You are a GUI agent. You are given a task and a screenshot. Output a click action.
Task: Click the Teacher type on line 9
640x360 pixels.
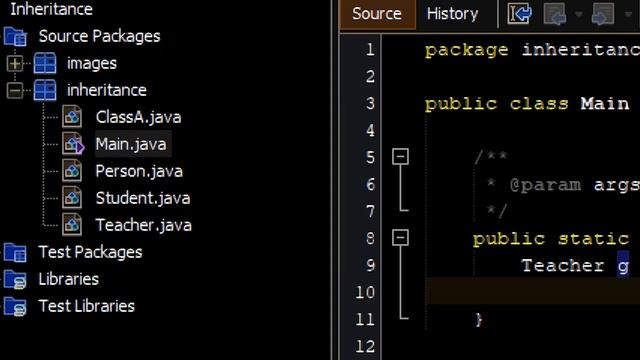pos(563,266)
